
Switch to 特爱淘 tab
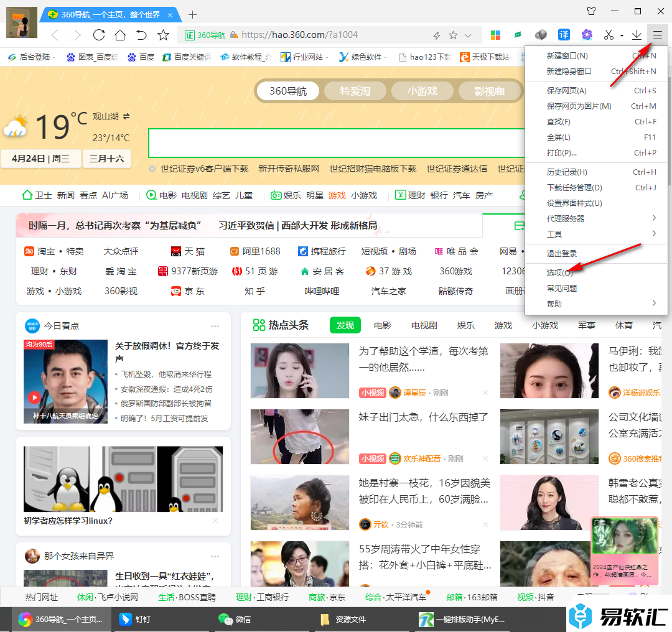point(355,91)
